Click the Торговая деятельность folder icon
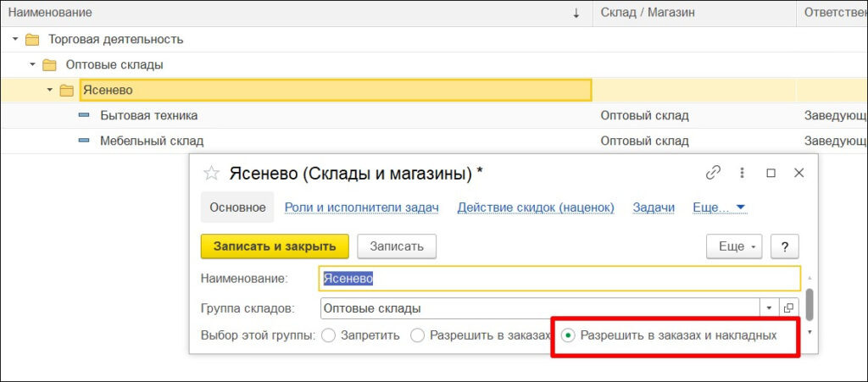868x382 pixels. [32, 40]
